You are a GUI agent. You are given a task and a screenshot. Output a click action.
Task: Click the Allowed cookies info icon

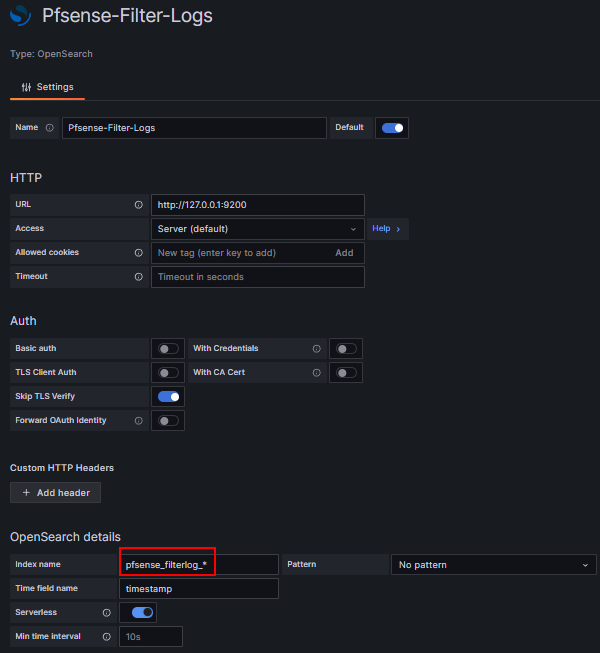click(139, 253)
